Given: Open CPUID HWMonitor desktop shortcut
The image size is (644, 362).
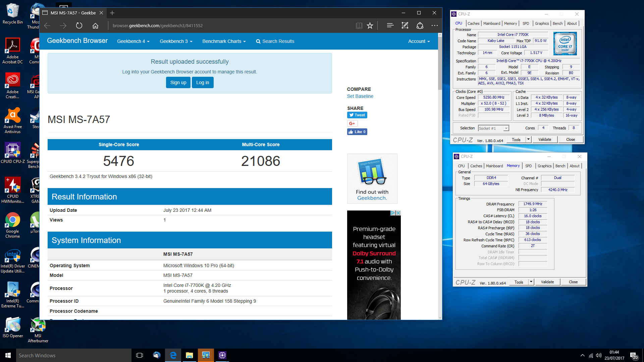Looking at the screenshot, I should coord(13,190).
